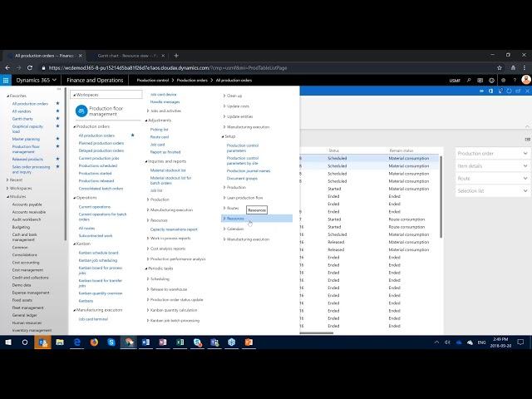Viewport: 532px width, 399px height.
Task: Switch to the Gantt chart browser tab
Action: 126,56
